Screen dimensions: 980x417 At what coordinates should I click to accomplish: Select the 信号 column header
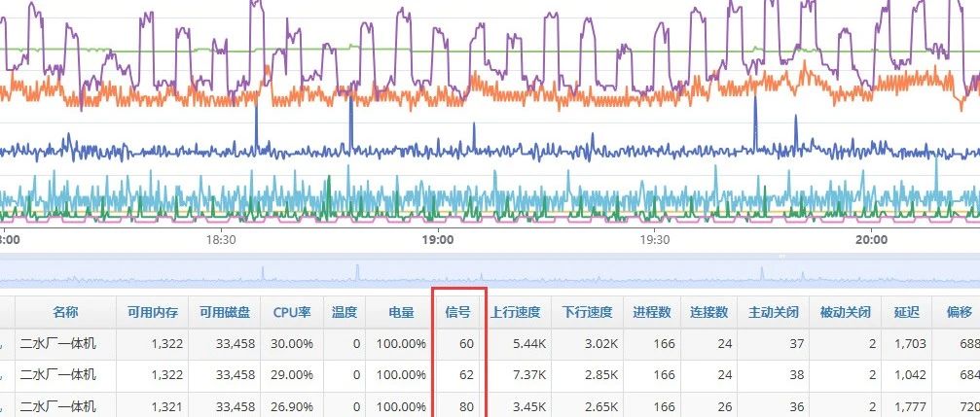pyautogui.click(x=457, y=312)
